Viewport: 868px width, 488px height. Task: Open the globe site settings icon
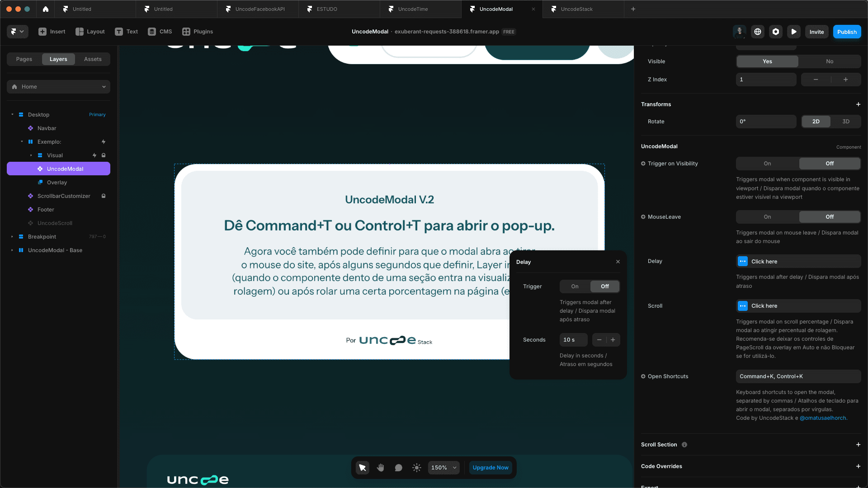click(758, 32)
